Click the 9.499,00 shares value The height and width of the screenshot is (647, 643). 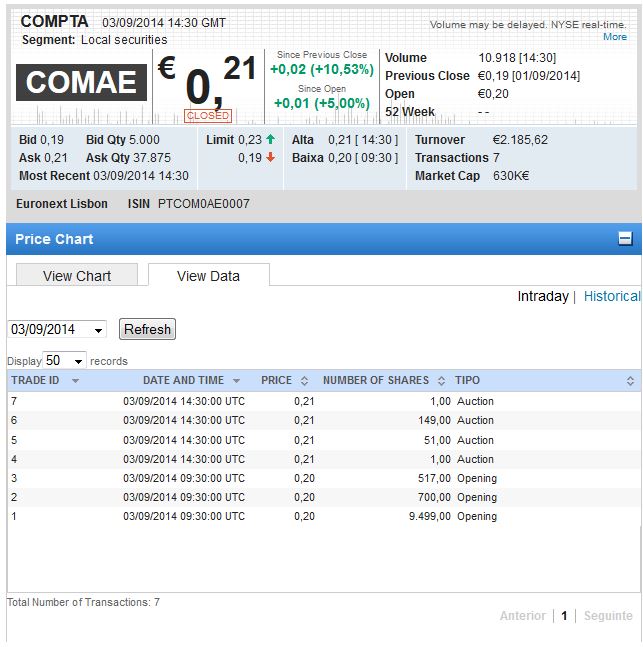click(430, 516)
